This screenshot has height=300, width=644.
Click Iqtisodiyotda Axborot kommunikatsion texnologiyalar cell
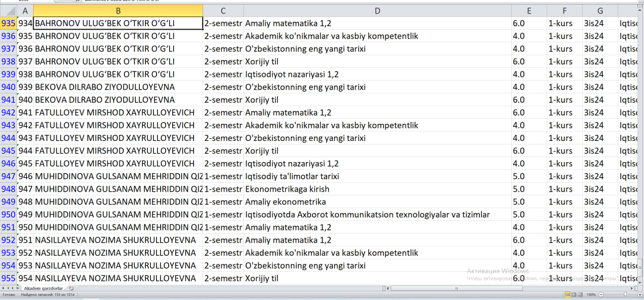click(377, 214)
